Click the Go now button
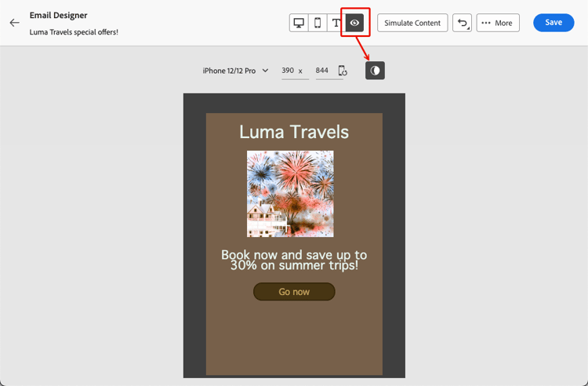Viewport: 588px width, 386px height. click(294, 292)
